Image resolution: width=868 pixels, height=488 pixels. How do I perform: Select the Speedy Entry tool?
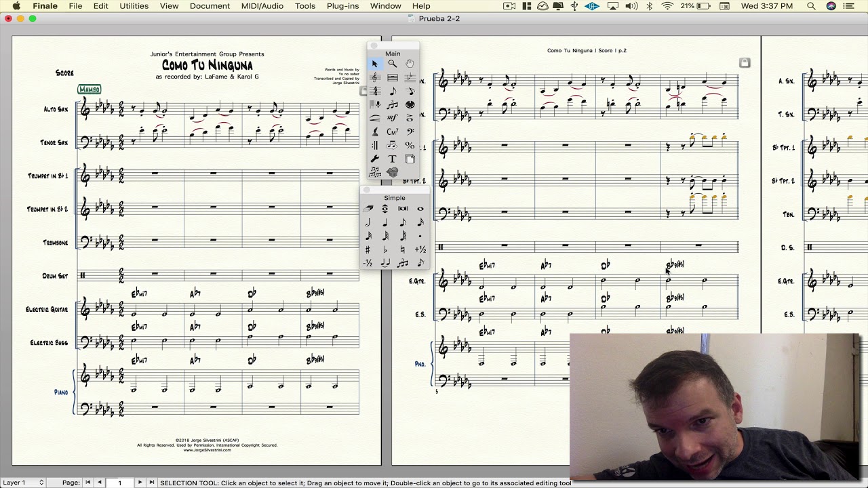click(410, 91)
